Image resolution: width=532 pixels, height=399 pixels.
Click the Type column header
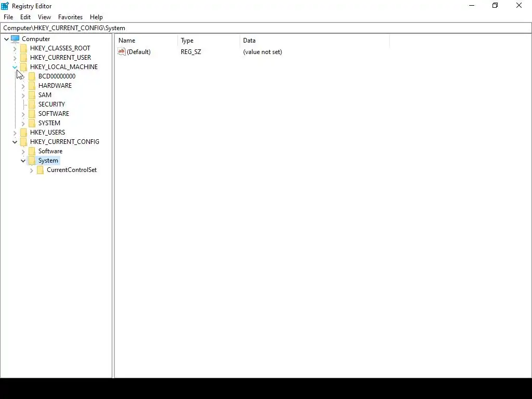tap(209, 41)
